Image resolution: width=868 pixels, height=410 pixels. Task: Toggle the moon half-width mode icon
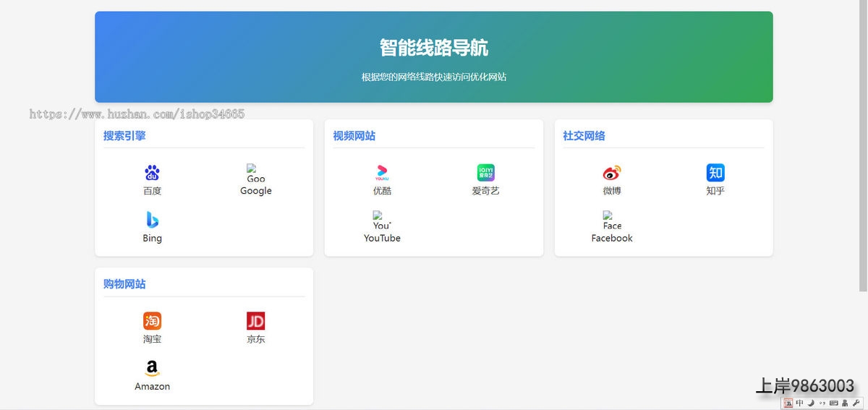point(811,403)
